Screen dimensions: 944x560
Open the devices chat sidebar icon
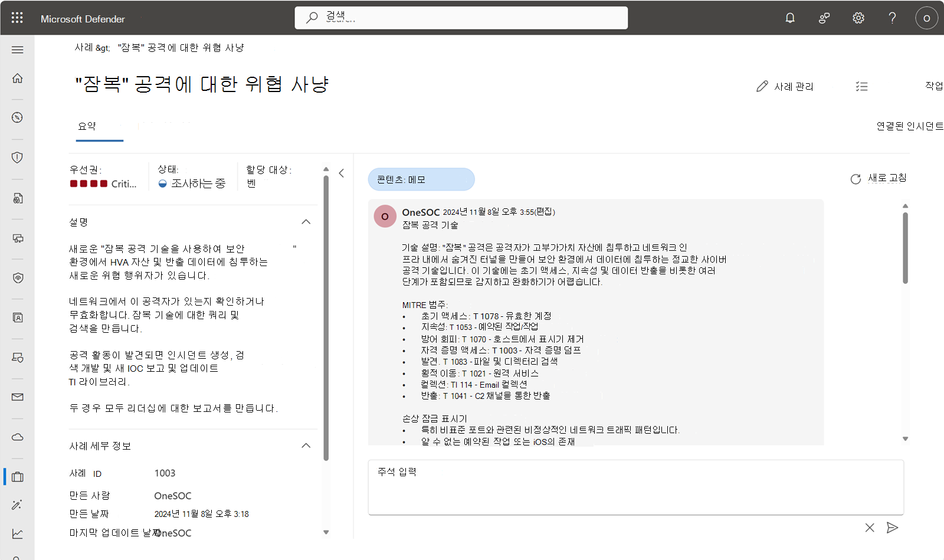click(18, 238)
